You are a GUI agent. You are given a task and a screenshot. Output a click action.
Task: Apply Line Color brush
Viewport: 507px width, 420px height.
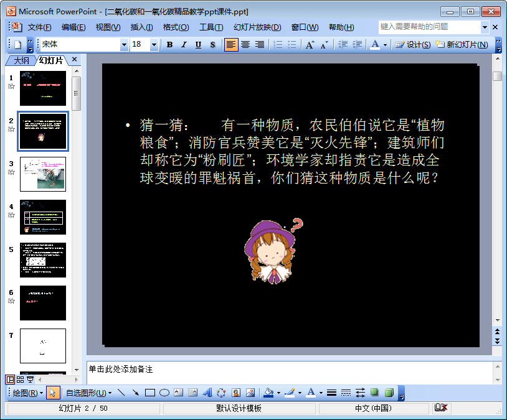point(290,393)
